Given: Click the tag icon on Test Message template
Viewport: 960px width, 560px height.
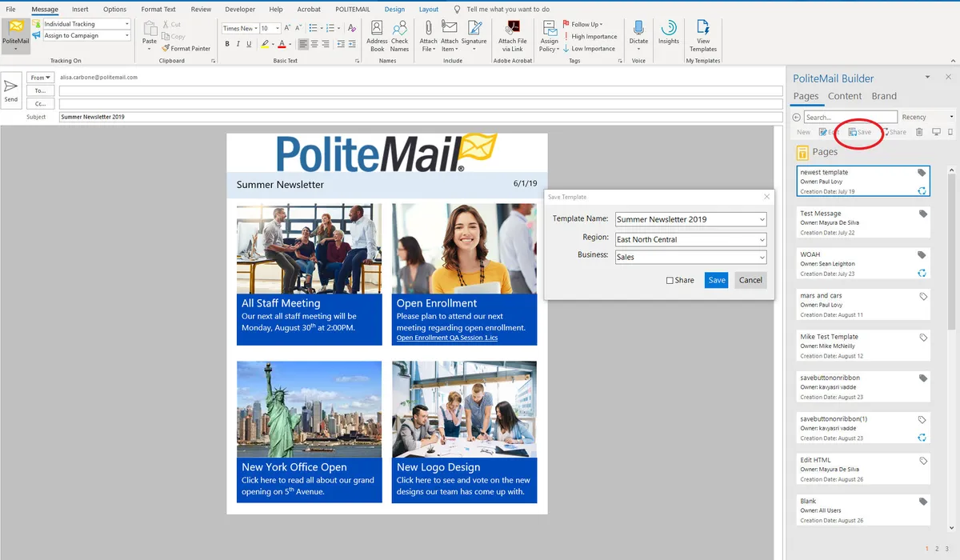Looking at the screenshot, I should tap(922, 214).
